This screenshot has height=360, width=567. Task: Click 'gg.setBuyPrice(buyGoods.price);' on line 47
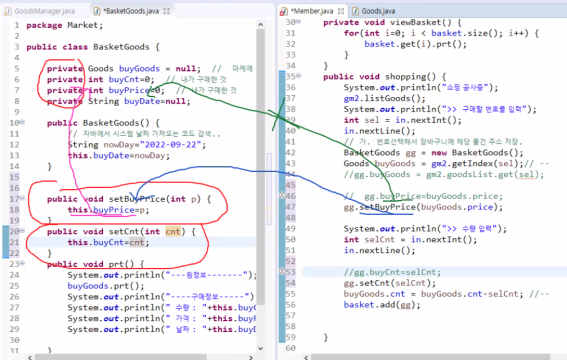pos(423,207)
